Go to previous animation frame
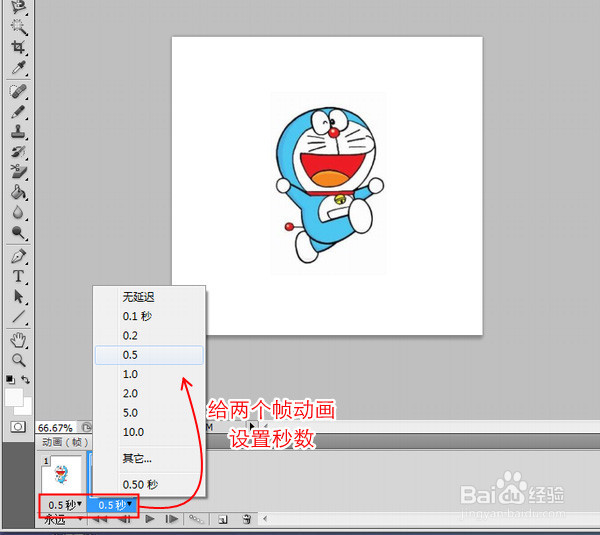Screen dimensions: 600x535 (124, 519)
